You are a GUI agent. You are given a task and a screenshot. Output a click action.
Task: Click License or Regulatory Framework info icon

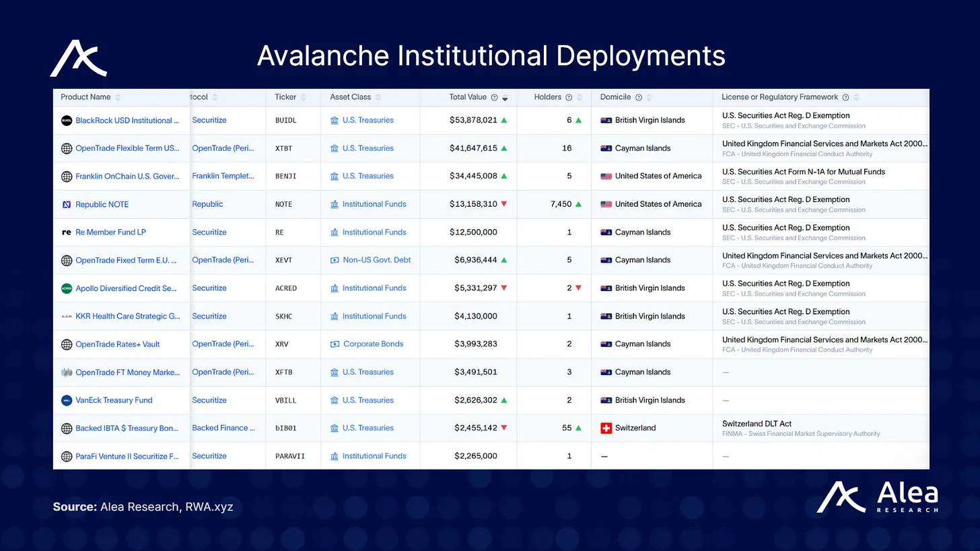click(x=845, y=98)
